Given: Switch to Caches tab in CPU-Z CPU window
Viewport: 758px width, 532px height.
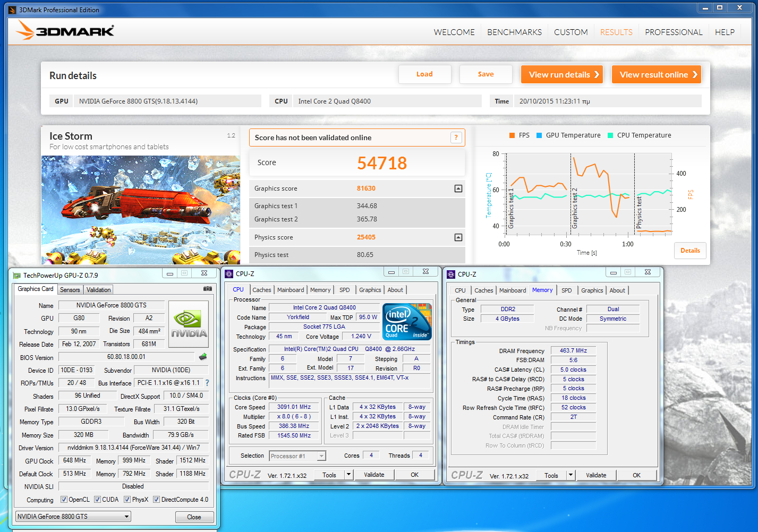Looking at the screenshot, I should click(x=262, y=290).
